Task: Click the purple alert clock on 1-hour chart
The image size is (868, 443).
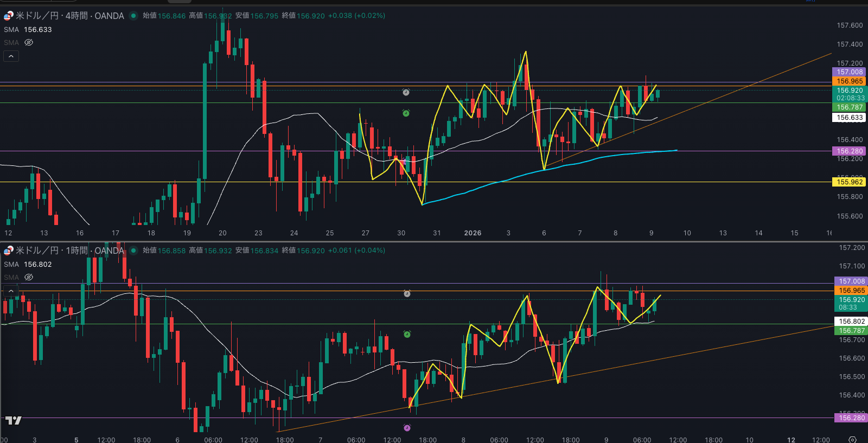Action: point(407,428)
